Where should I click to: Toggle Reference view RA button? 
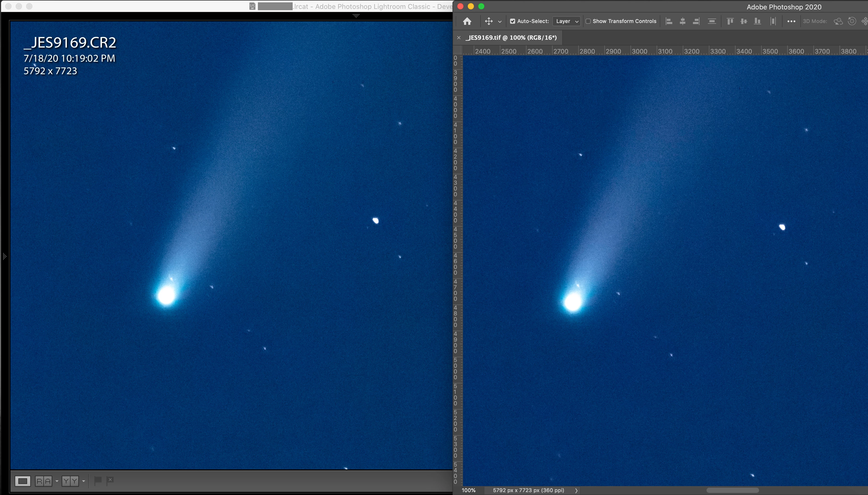43,481
